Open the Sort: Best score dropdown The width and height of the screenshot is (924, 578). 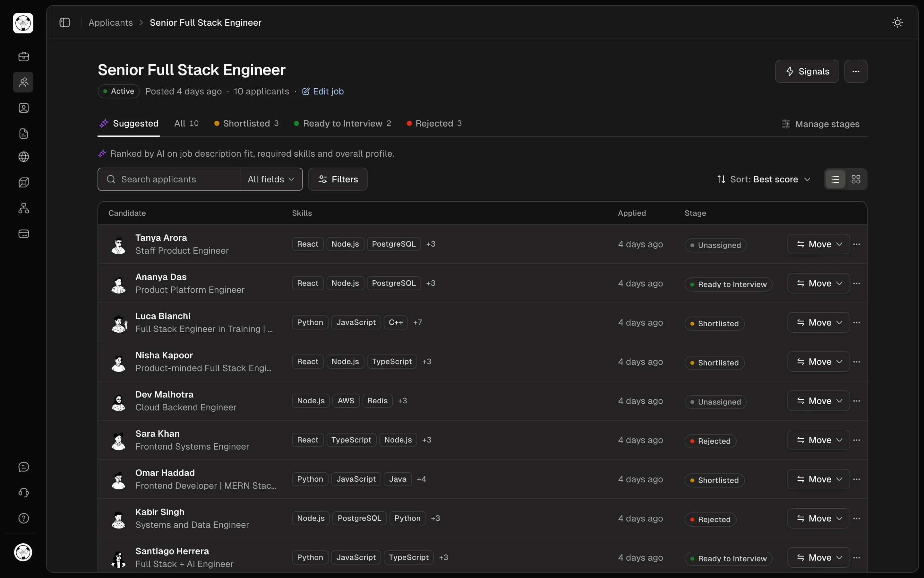(764, 179)
